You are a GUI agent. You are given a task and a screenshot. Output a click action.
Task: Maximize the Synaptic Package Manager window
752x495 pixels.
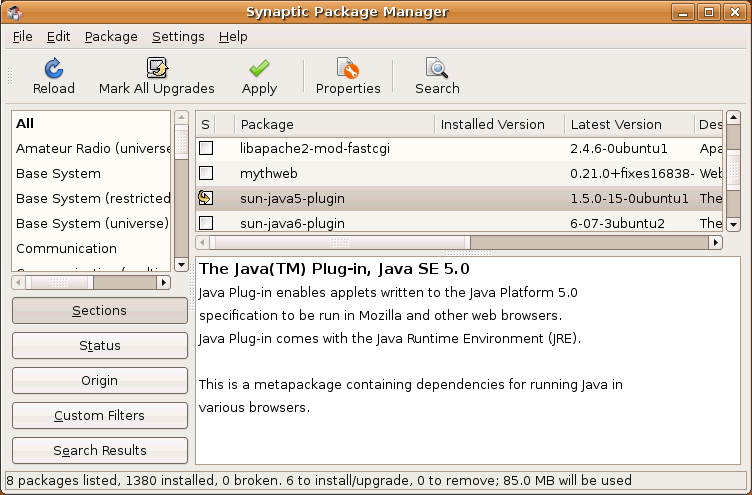coord(708,12)
